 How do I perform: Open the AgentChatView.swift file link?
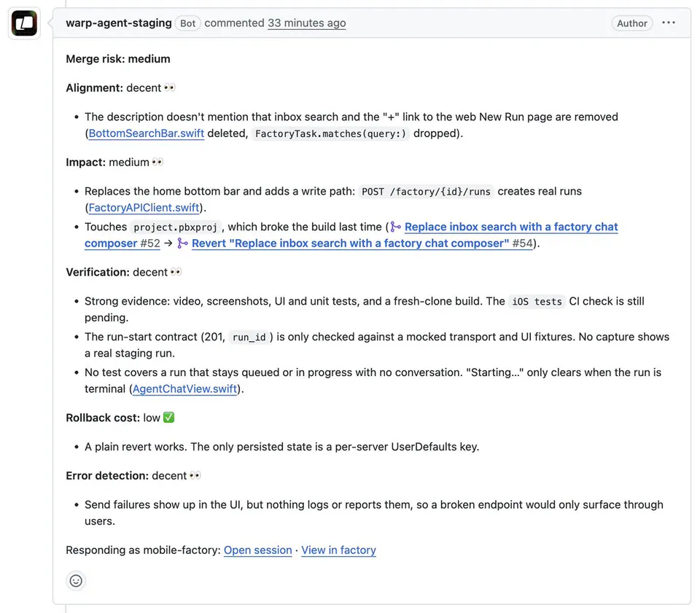coord(184,389)
